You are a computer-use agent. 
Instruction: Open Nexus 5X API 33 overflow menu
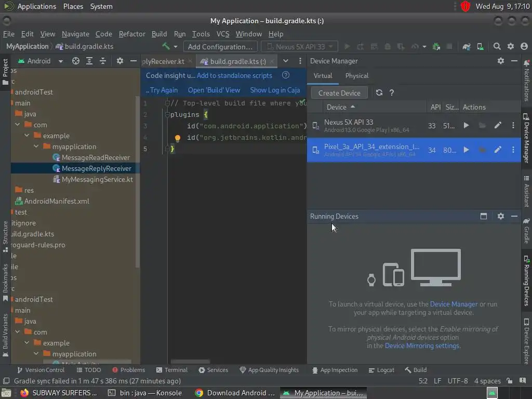(x=513, y=126)
